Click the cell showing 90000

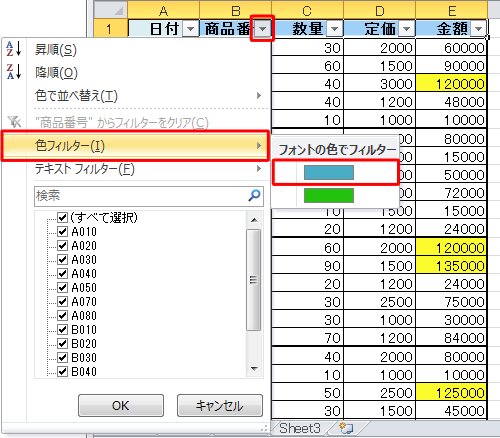451,66
